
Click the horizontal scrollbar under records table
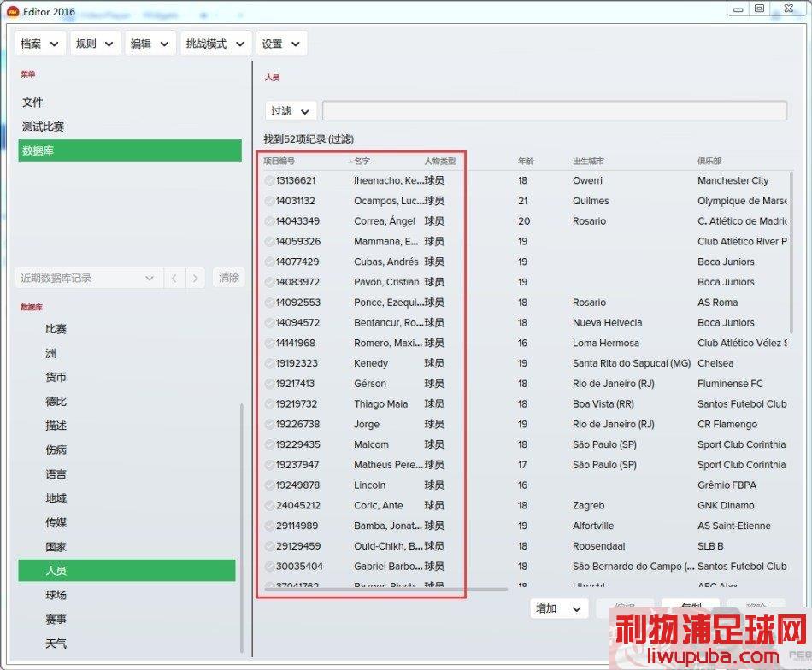[385, 589]
